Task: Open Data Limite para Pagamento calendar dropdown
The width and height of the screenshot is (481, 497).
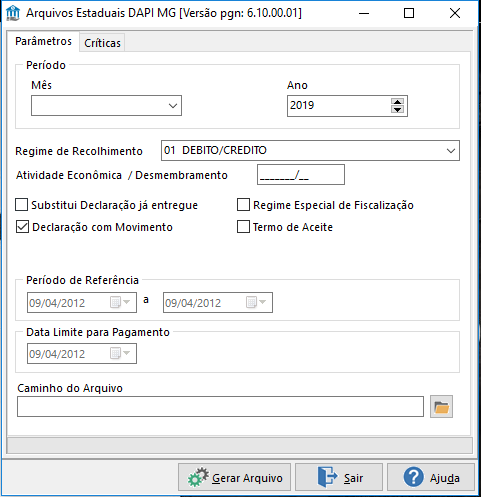Action: tap(120, 353)
